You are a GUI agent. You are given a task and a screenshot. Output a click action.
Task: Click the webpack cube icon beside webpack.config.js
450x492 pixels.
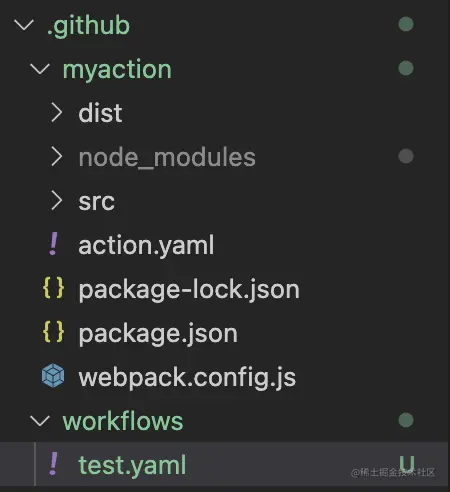53,376
